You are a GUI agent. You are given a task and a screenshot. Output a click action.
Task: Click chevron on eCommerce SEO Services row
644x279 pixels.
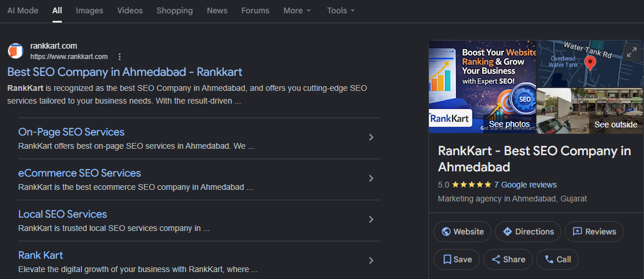click(371, 179)
